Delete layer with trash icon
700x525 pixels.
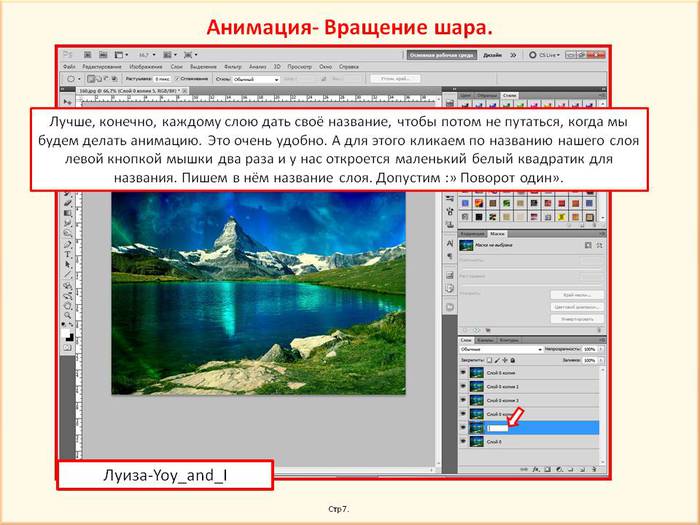(x=594, y=469)
